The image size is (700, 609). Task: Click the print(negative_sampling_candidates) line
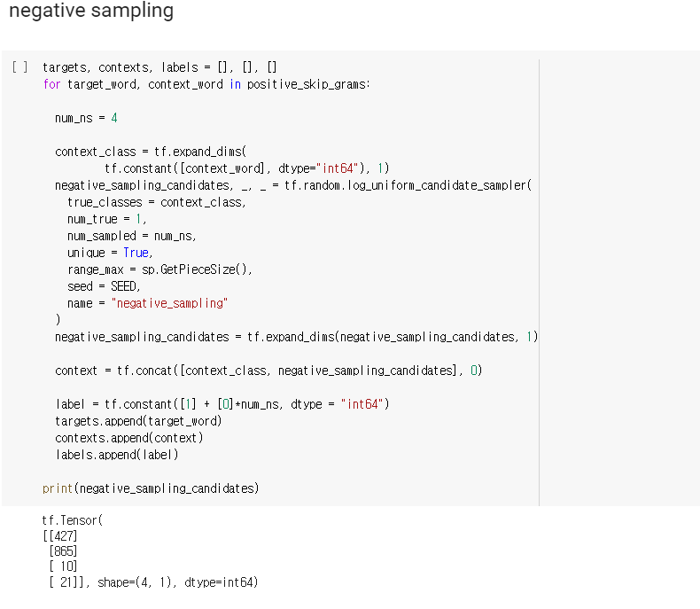pos(151,488)
